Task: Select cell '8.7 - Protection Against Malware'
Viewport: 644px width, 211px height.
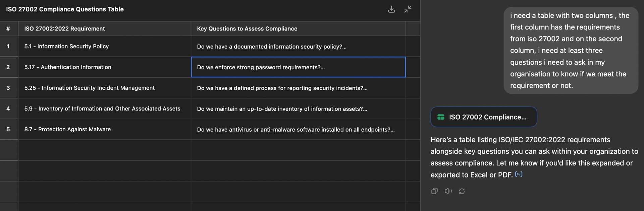Action: (x=105, y=129)
